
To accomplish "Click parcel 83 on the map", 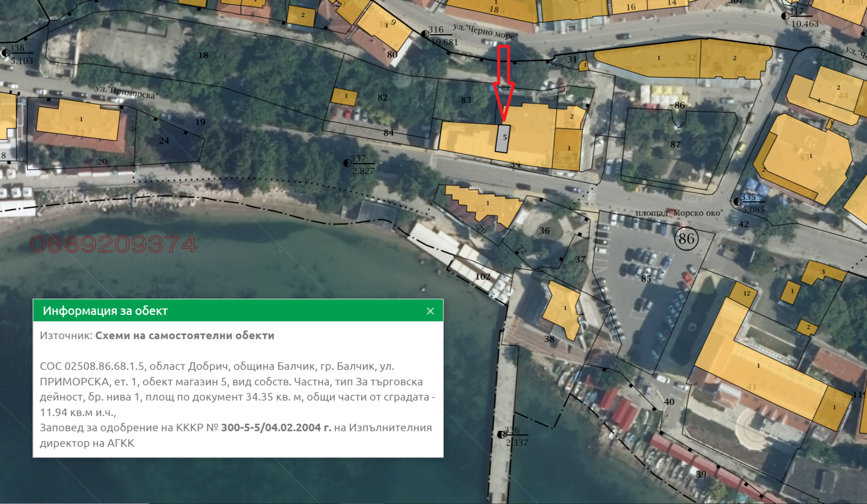I will 466,100.
